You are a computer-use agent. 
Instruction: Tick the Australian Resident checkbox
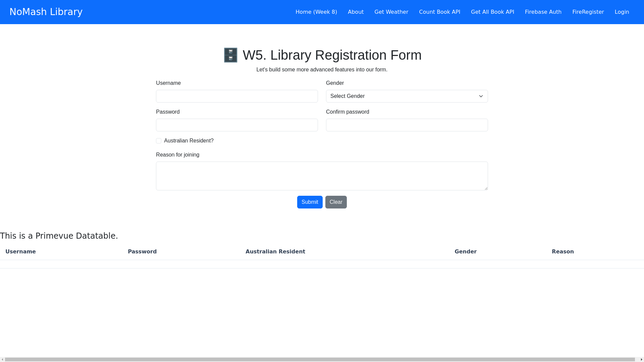(x=159, y=141)
